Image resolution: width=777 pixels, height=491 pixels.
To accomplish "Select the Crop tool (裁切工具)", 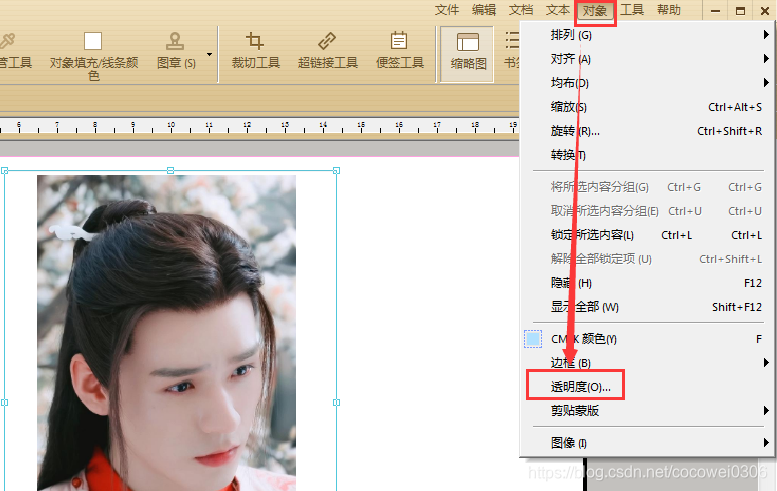I will pyautogui.click(x=256, y=51).
